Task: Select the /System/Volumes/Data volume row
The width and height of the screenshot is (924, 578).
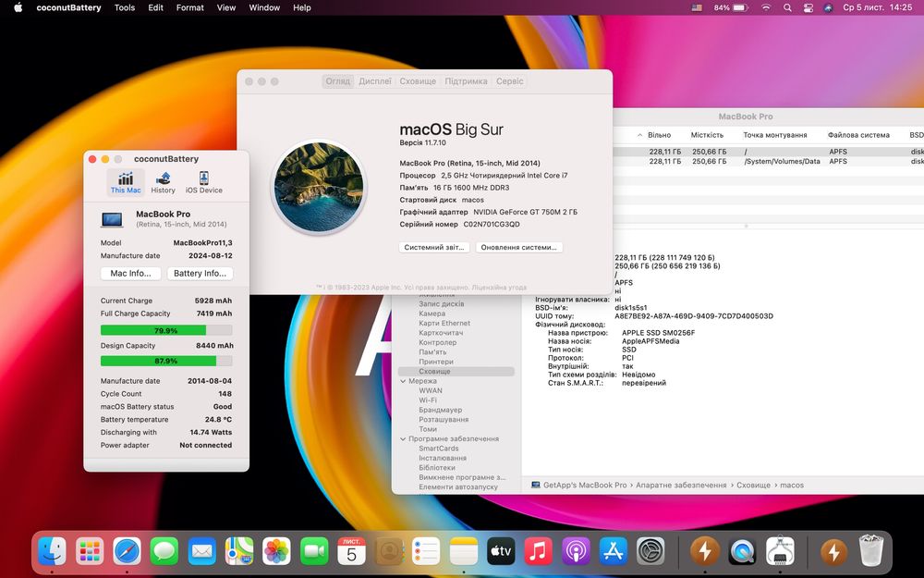Action: tap(769, 161)
